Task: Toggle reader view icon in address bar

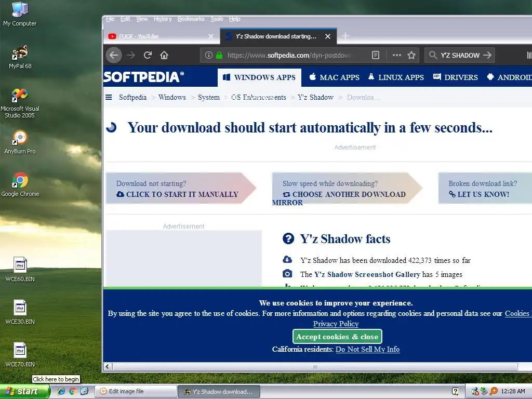Action: [376, 55]
